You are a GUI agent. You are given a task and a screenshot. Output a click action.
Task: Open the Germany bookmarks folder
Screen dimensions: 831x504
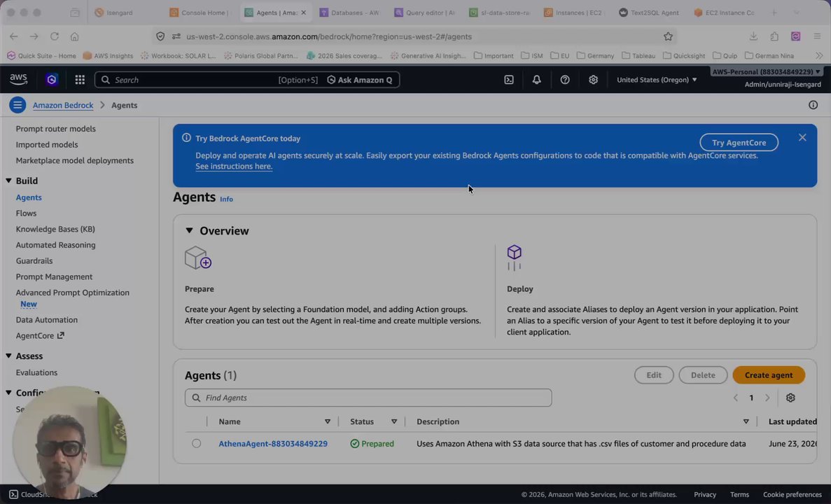(595, 55)
